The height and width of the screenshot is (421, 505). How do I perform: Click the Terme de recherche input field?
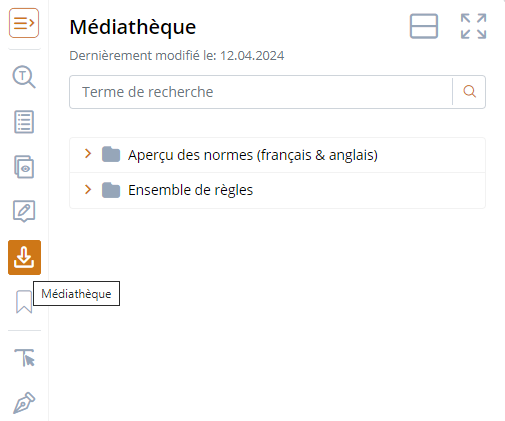261,92
